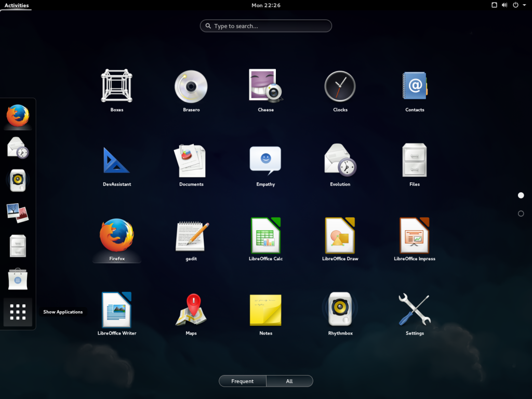Open Firefox from the dock
This screenshot has width=532, height=399.
[x=17, y=116]
